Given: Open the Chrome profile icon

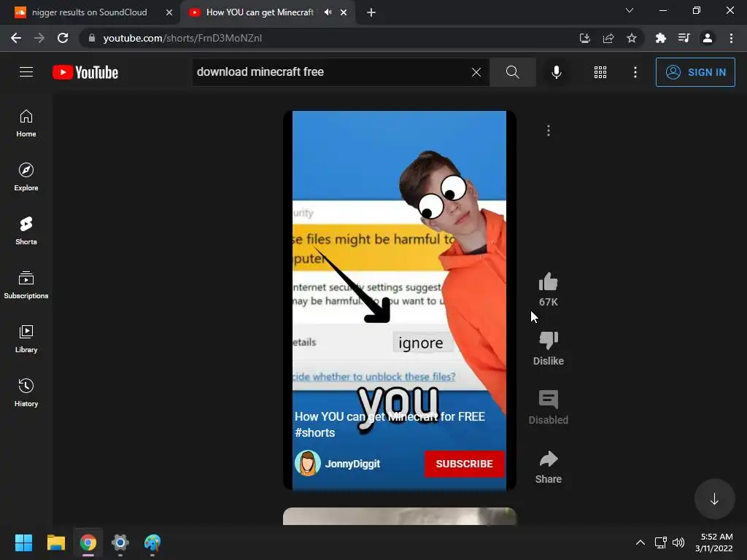Looking at the screenshot, I should pos(708,38).
